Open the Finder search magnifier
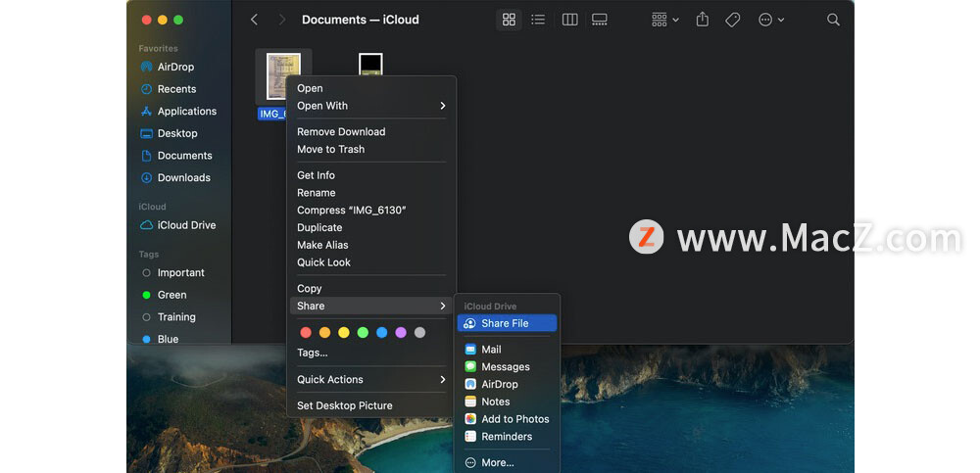The image size is (980, 473). pos(833,20)
